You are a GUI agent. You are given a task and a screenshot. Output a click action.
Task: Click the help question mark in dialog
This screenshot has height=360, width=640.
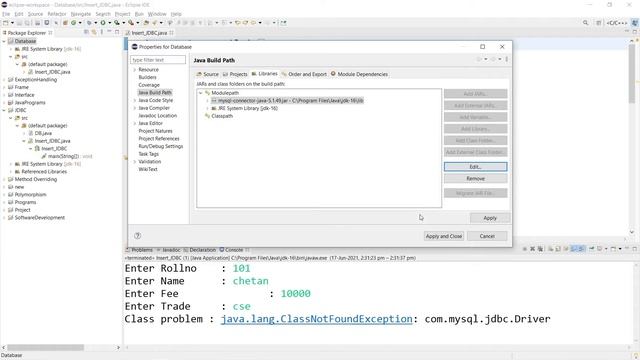click(138, 236)
